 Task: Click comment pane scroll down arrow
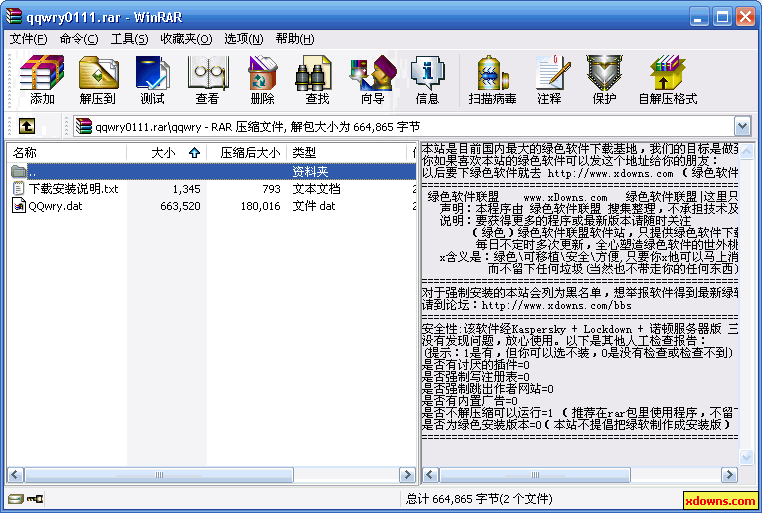[x=746, y=457]
